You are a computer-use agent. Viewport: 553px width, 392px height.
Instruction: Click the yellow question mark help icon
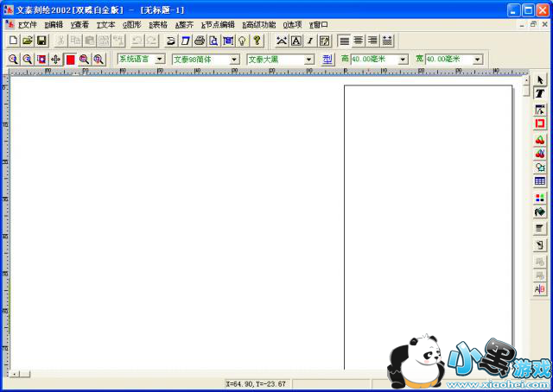pyautogui.click(x=257, y=41)
